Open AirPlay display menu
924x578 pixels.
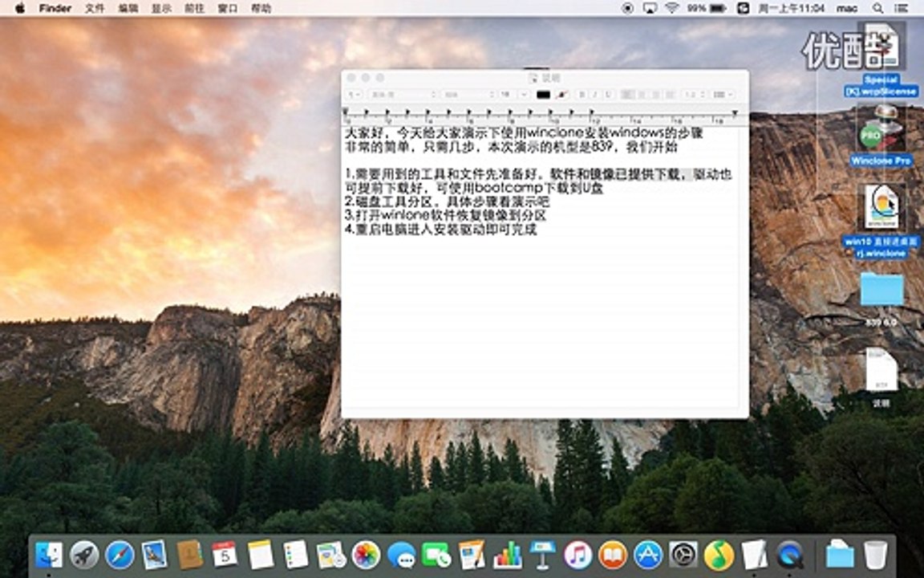coord(650,8)
